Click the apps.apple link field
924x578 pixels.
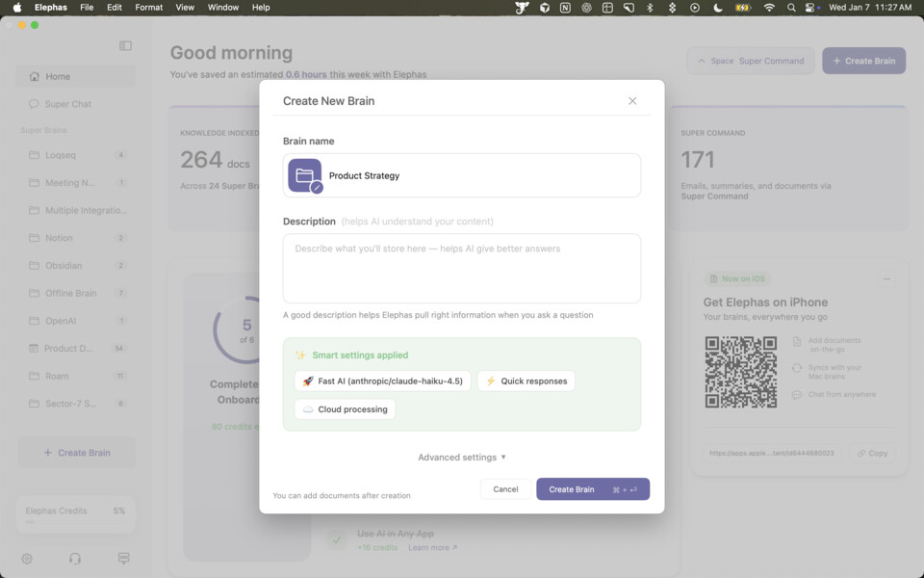tap(771, 453)
